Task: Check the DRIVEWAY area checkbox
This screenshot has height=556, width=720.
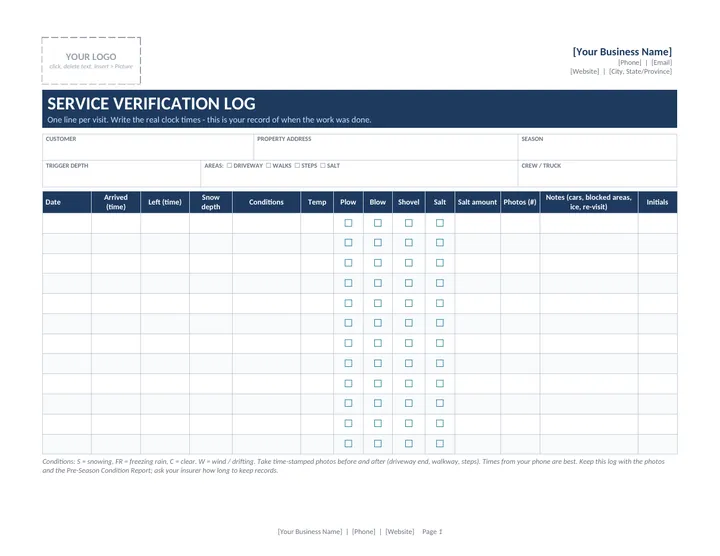Action: point(229,165)
